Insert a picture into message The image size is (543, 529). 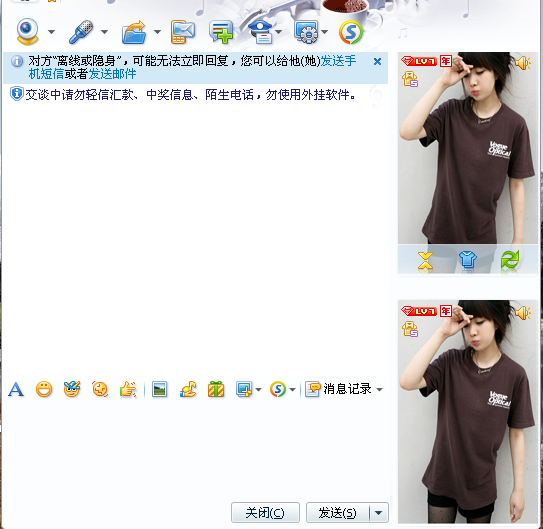click(160, 389)
